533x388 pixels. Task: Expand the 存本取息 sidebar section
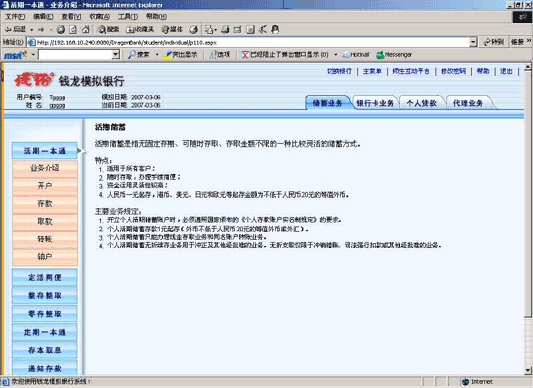click(x=45, y=350)
